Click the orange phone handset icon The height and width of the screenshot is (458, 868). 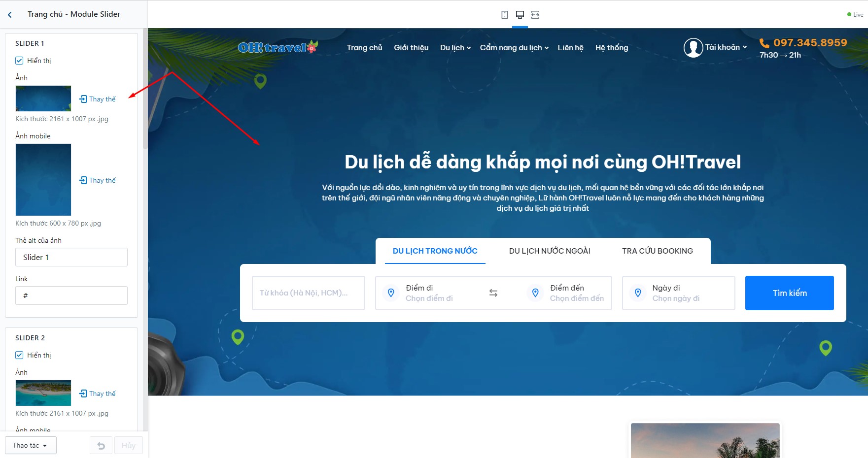click(x=764, y=43)
